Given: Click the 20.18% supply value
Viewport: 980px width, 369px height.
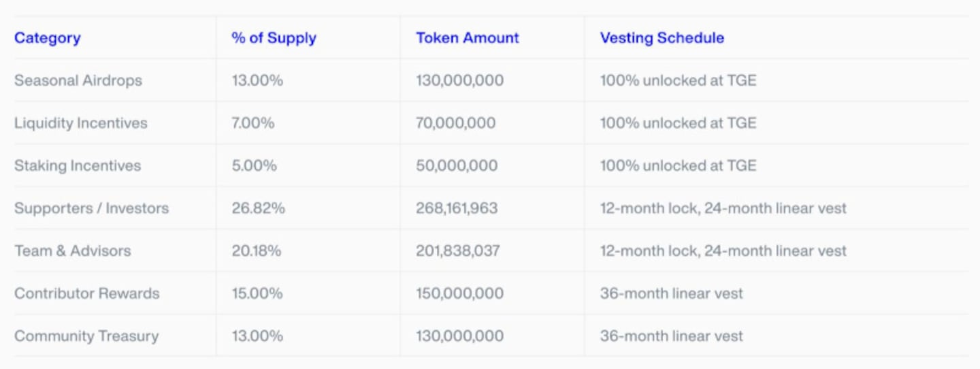Looking at the screenshot, I should 256,251.
